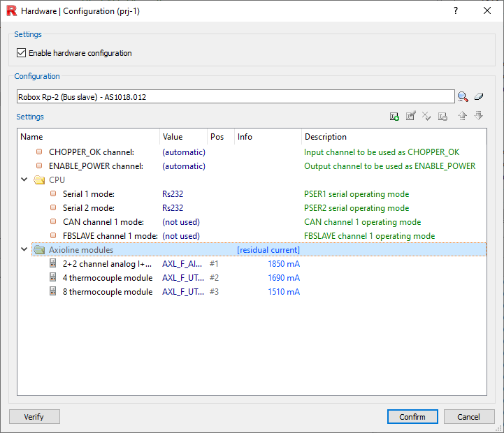Click the Rs232 value of Serial 2 mode
The width and height of the screenshot is (504, 433).
(x=173, y=208)
